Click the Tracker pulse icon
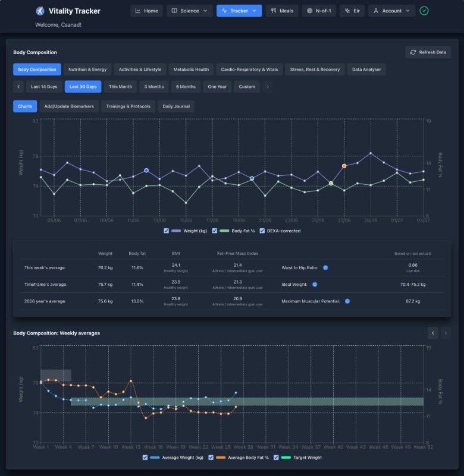The width and height of the screenshot is (464, 476). (224, 11)
